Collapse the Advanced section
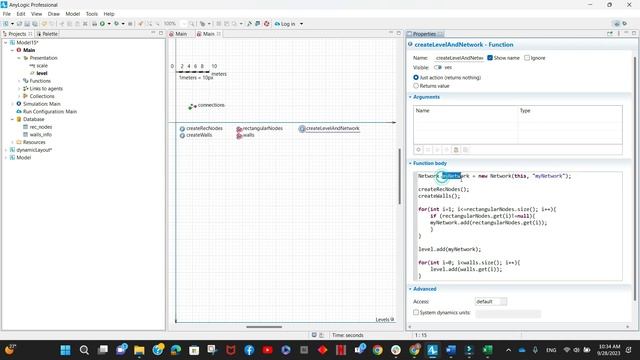 pyautogui.click(x=410, y=289)
